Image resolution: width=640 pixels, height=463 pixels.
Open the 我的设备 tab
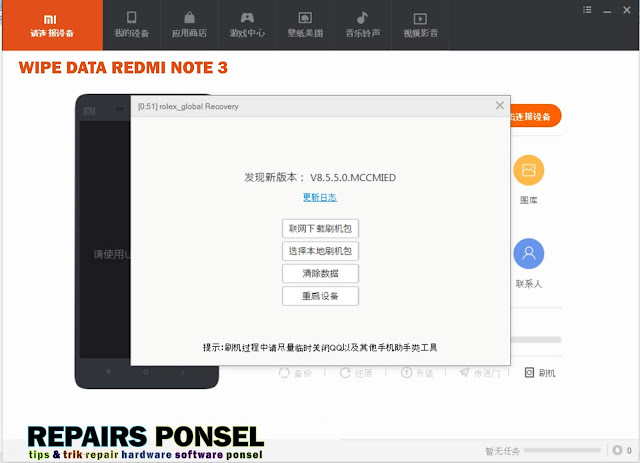tap(131, 25)
